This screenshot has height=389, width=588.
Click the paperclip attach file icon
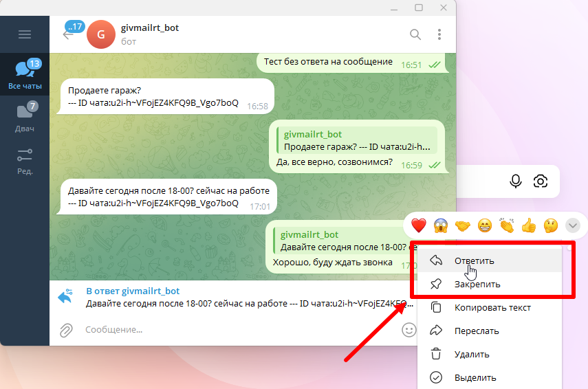coord(66,330)
